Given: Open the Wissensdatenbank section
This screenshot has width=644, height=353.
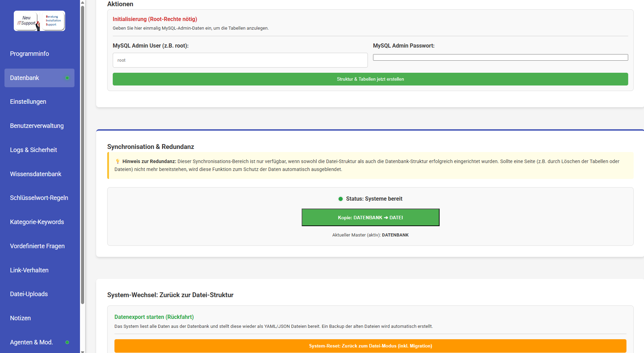Looking at the screenshot, I should 36,174.
